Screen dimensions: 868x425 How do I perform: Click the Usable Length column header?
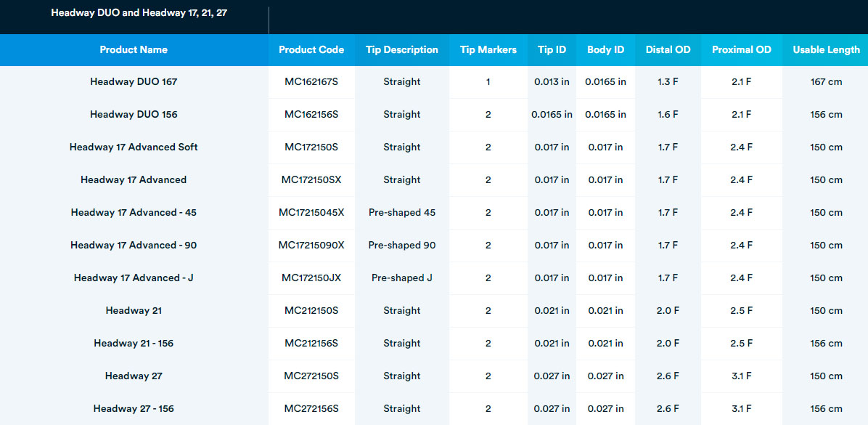[x=827, y=50]
